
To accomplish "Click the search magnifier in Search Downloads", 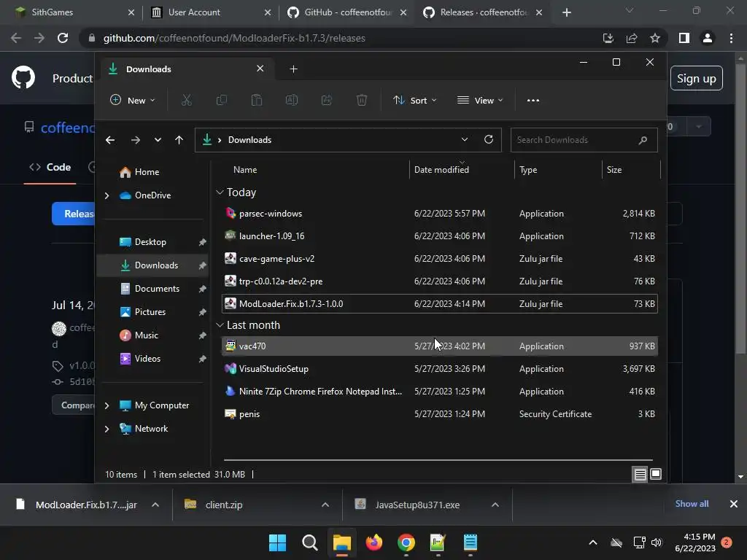I will (643, 140).
